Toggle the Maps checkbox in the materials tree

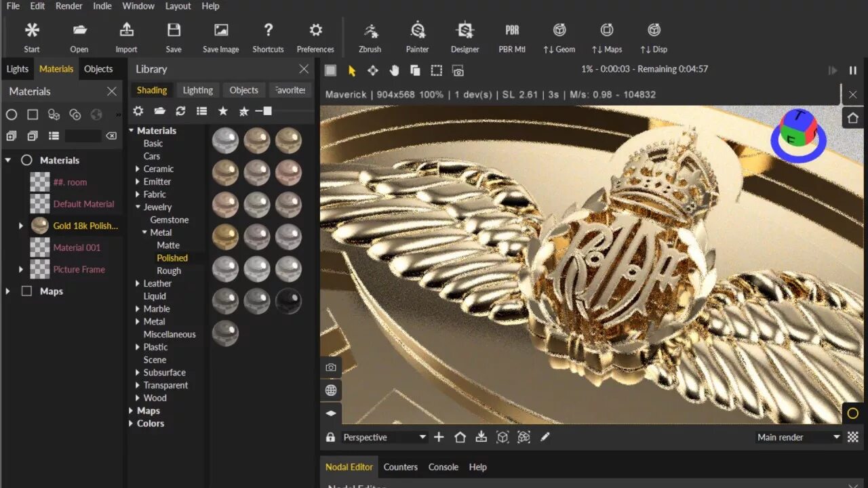(26, 291)
